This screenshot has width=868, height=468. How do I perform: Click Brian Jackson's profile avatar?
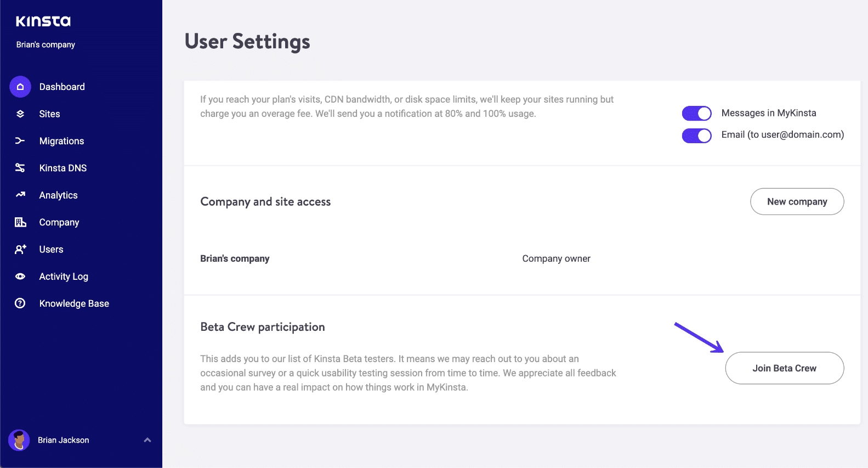pos(19,440)
